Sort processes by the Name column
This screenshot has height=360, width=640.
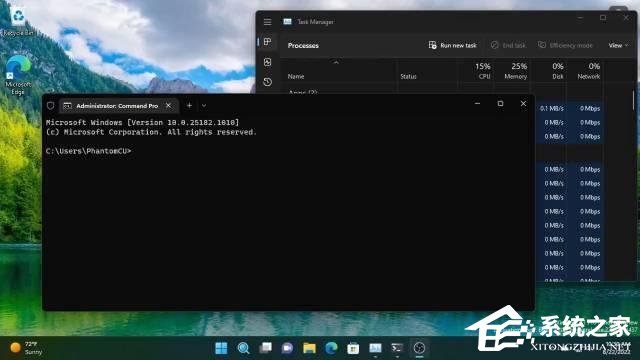click(x=296, y=76)
